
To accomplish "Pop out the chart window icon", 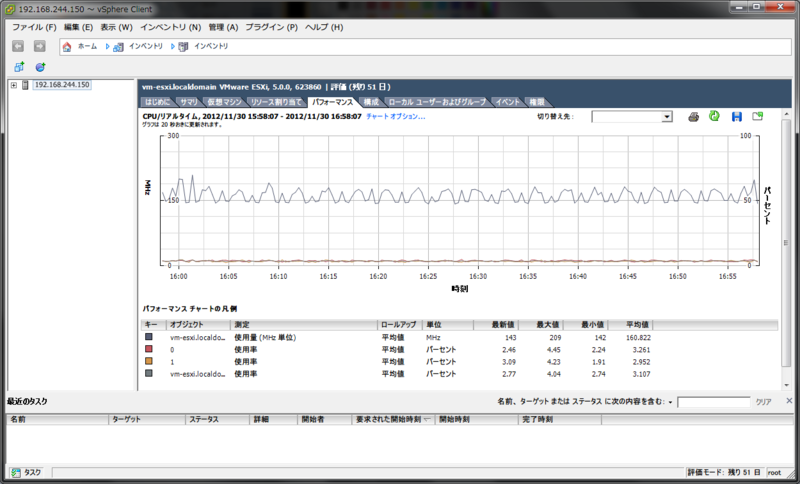I will tap(758, 116).
